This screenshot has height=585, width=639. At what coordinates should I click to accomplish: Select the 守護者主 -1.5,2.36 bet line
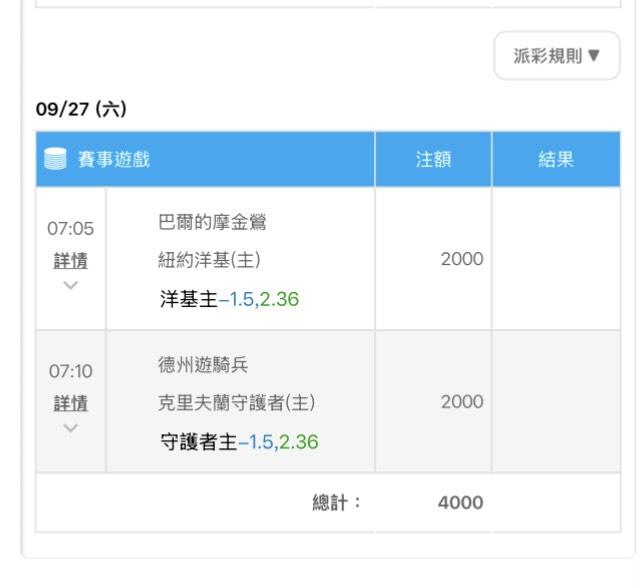pyautogui.click(x=239, y=442)
